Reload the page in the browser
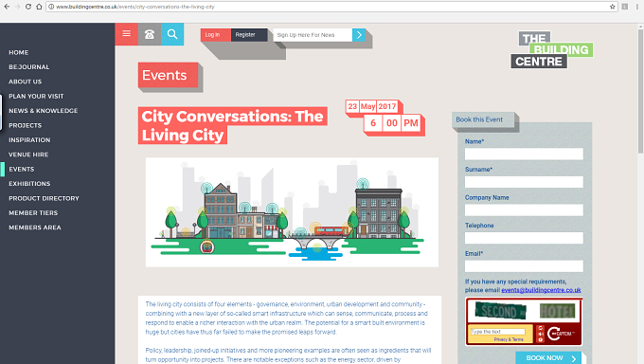 pyautogui.click(x=28, y=7)
